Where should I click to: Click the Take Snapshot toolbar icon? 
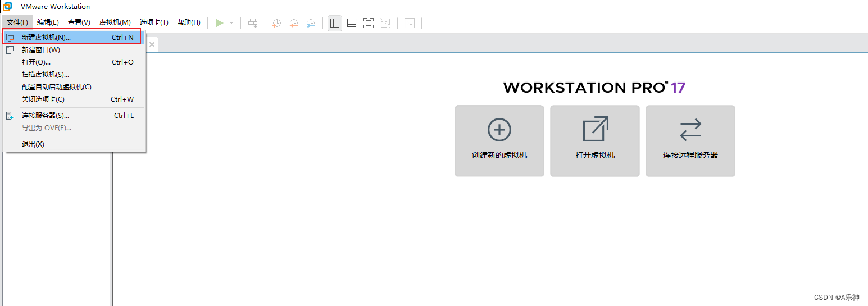pos(277,23)
